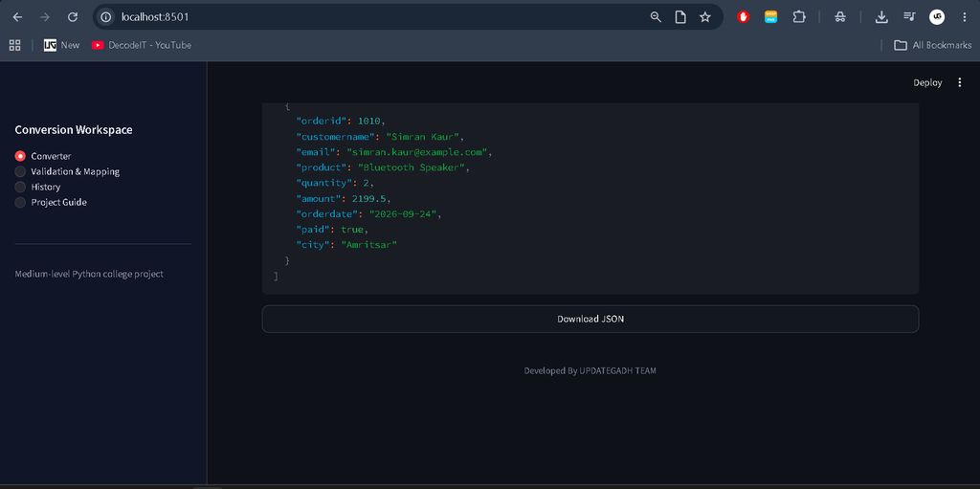Click the "quantity": 2 line
This screenshot has height=489, width=980.
tap(335, 183)
